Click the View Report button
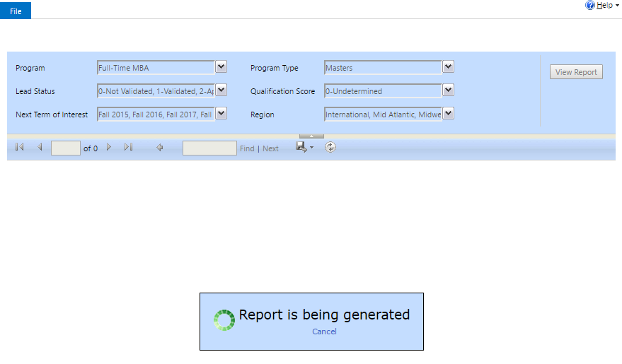Viewport: 622px width, 364px height. pos(576,72)
